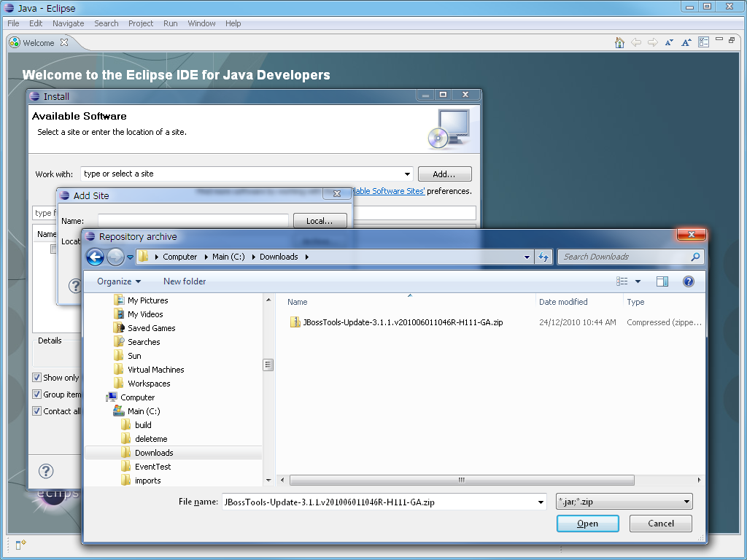The height and width of the screenshot is (560, 747).
Task: Open the Project menu
Action: pos(141,23)
